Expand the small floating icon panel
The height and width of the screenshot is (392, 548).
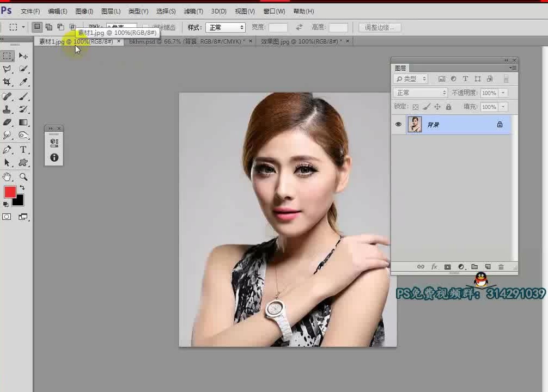[50, 128]
